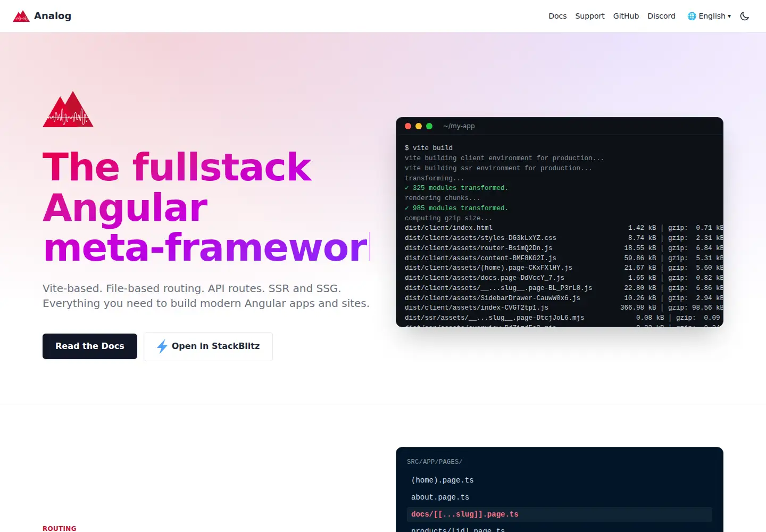Click the "985 modules transformed." line
Image resolution: width=766 pixels, height=532 pixels.
456,208
